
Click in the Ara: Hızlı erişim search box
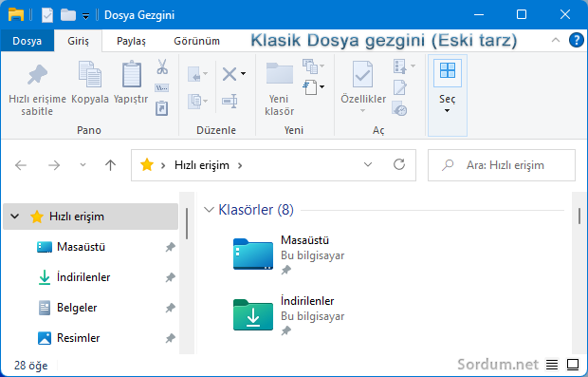click(502, 165)
